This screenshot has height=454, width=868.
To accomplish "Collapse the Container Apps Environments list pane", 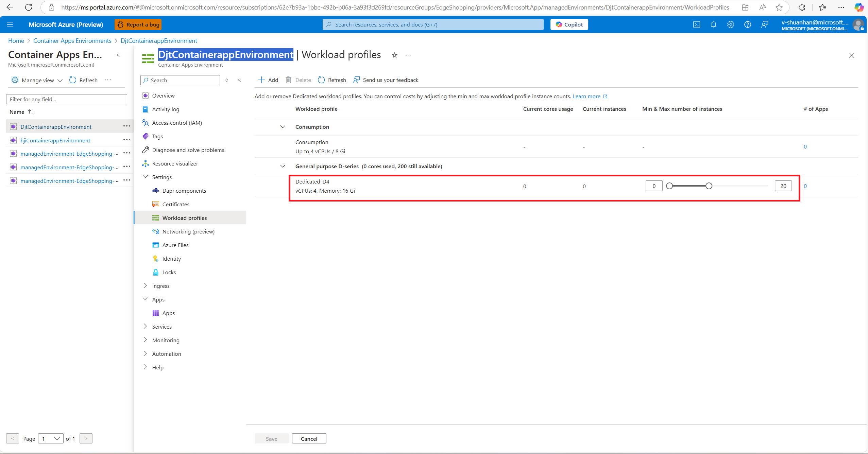I will [118, 55].
